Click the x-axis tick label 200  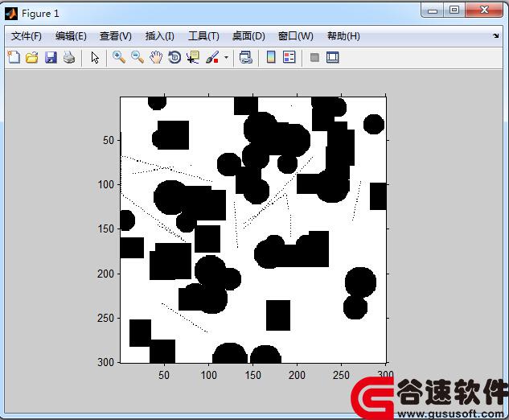pyautogui.click(x=297, y=375)
